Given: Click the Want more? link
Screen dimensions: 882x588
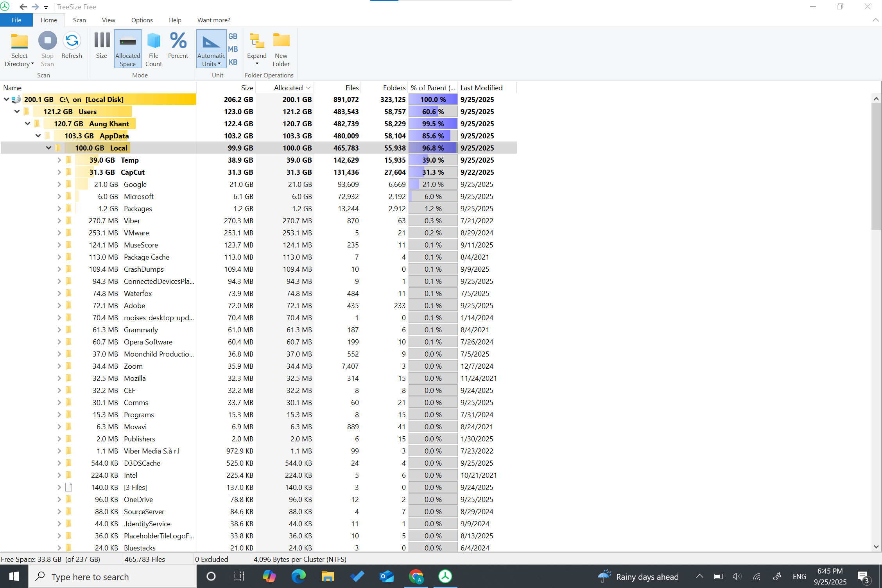Looking at the screenshot, I should 213,20.
